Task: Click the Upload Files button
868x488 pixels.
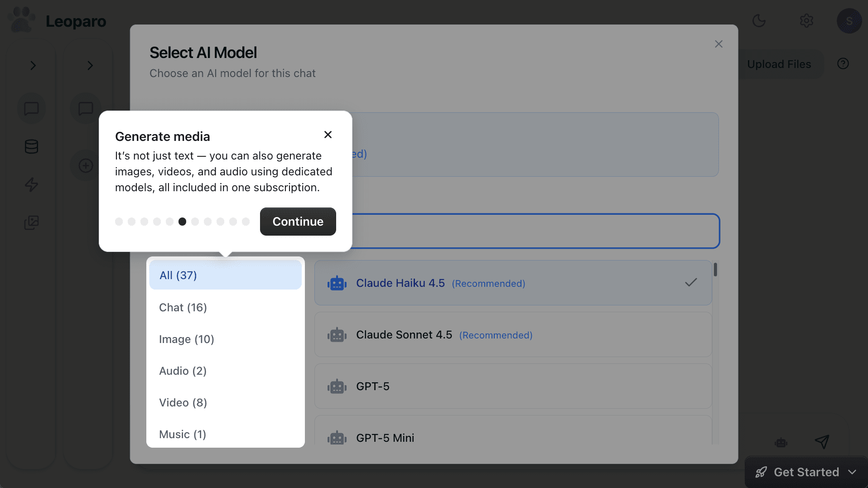Action: click(x=779, y=64)
